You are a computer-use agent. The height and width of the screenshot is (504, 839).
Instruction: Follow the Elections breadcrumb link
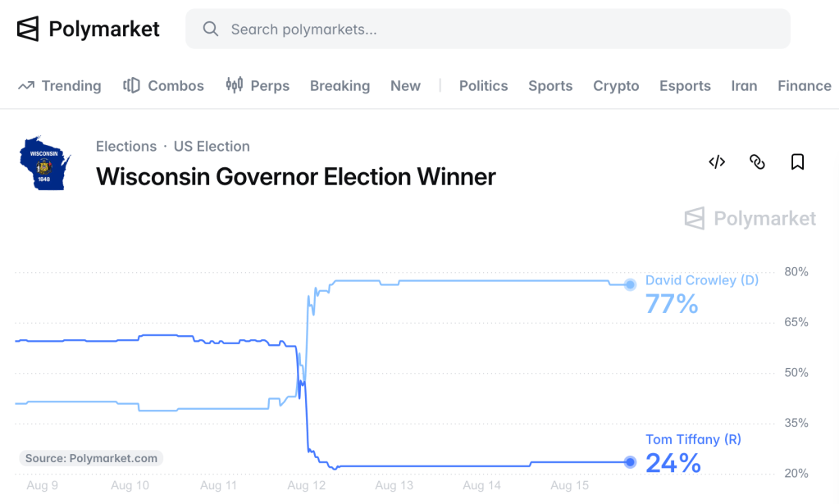tap(126, 147)
